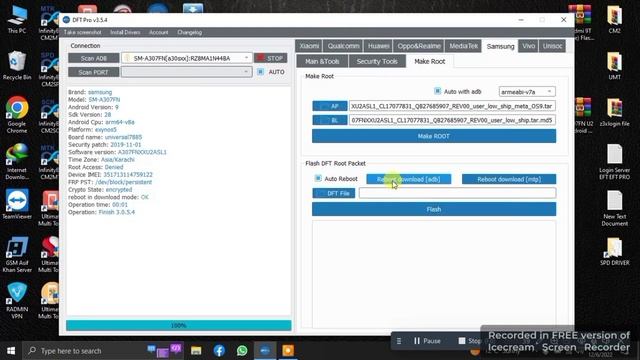Click the STOP button
640x360 pixels.
(x=270, y=58)
